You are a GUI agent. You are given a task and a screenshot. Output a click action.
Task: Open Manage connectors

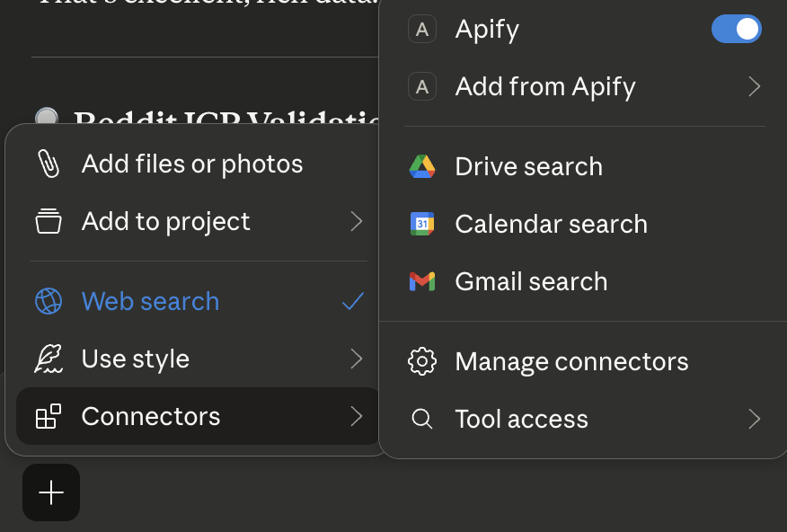(585, 361)
